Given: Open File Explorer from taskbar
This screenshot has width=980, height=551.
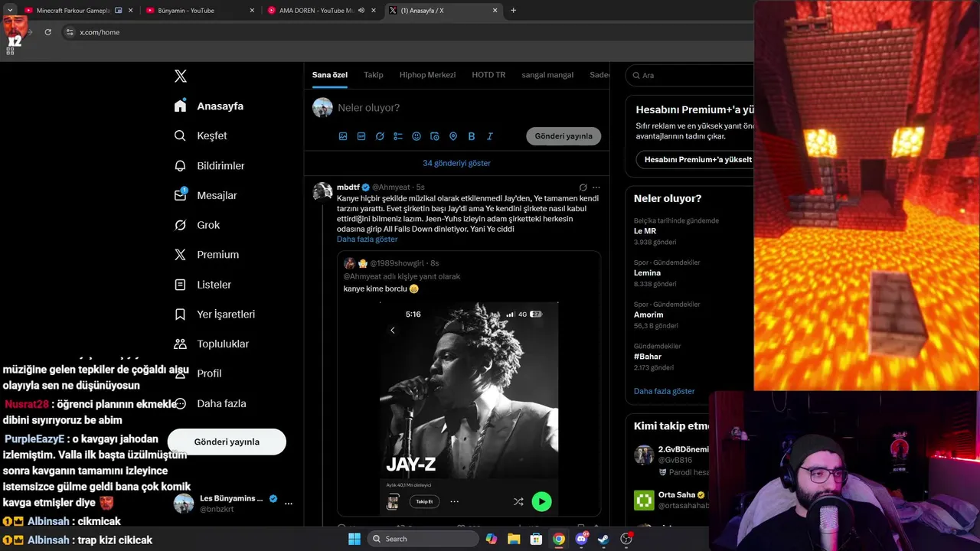Looking at the screenshot, I should click(514, 539).
